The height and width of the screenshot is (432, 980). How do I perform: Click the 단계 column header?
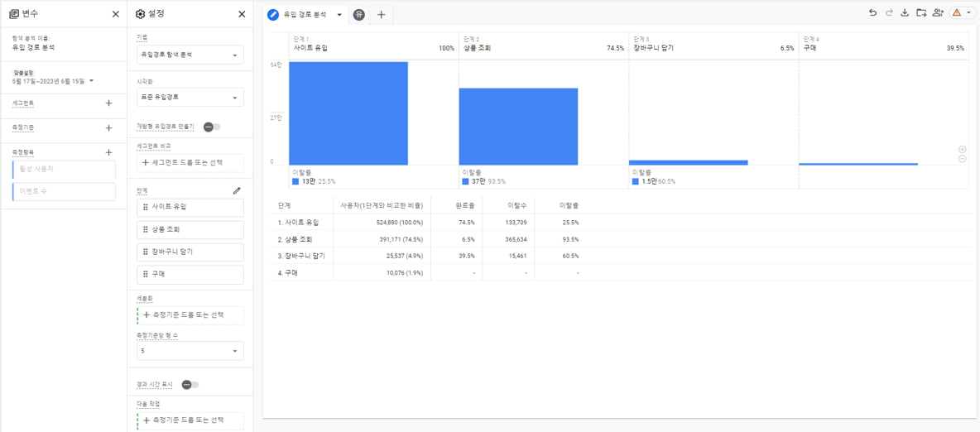[284, 205]
